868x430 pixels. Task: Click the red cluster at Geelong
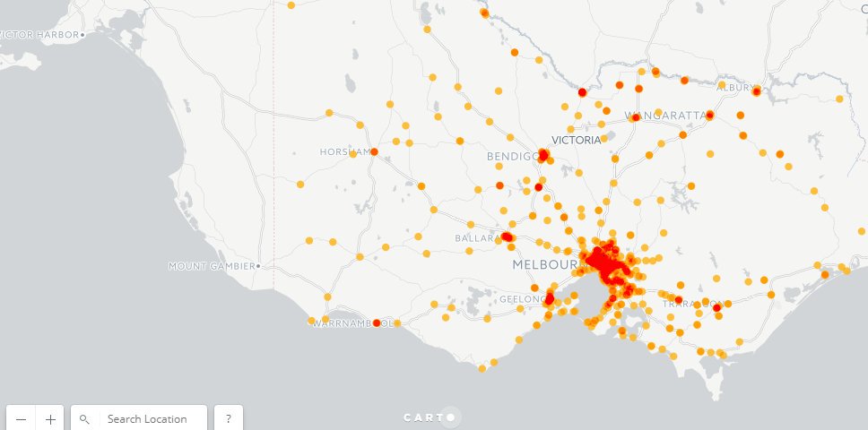549,299
